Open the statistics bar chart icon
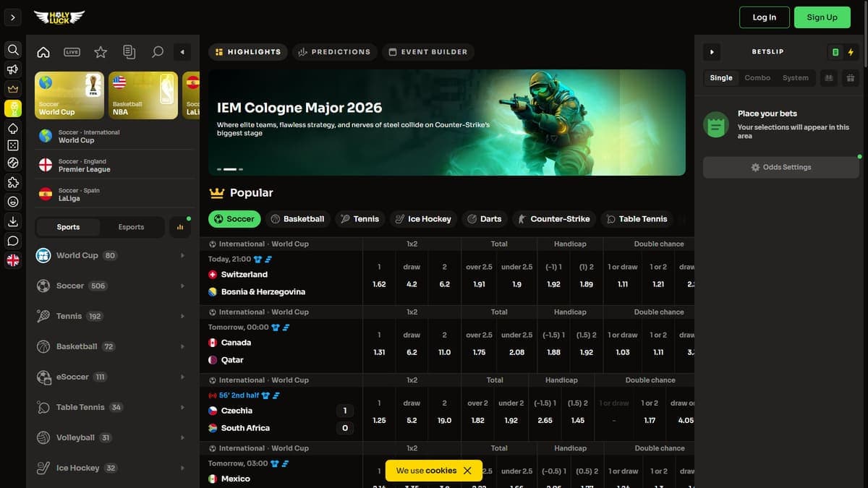This screenshot has width=868, height=488. pos(179,227)
